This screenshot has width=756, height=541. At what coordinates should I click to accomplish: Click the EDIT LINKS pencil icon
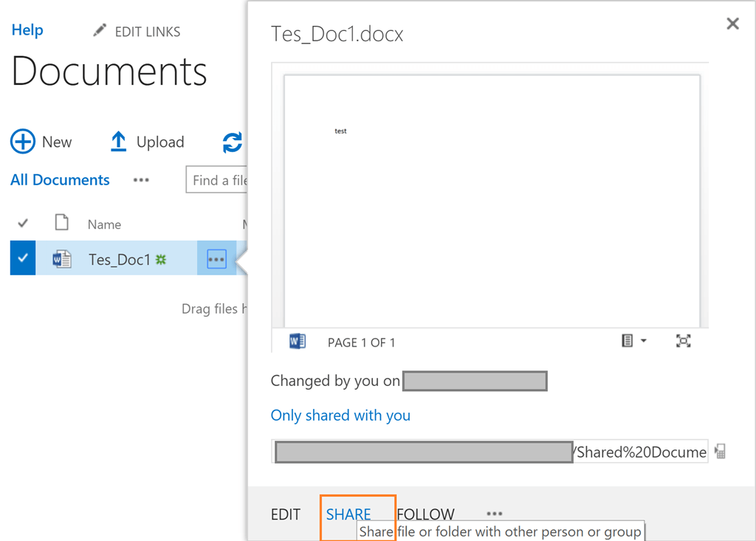tap(99, 30)
